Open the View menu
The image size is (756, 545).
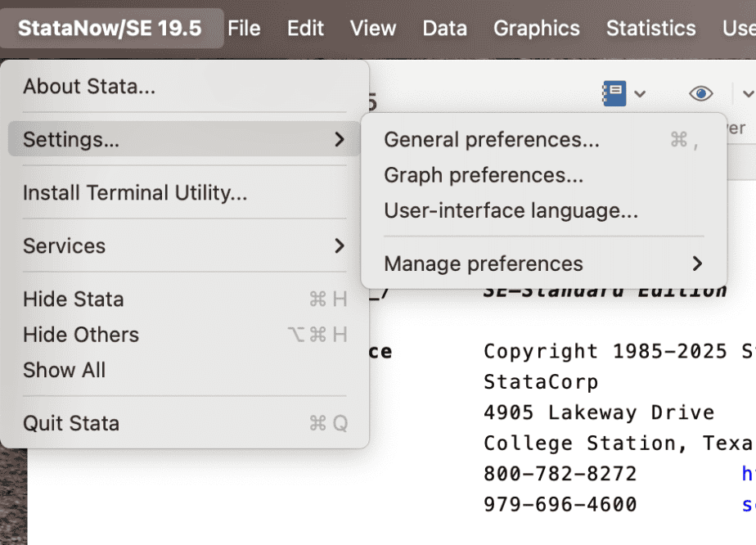373,28
